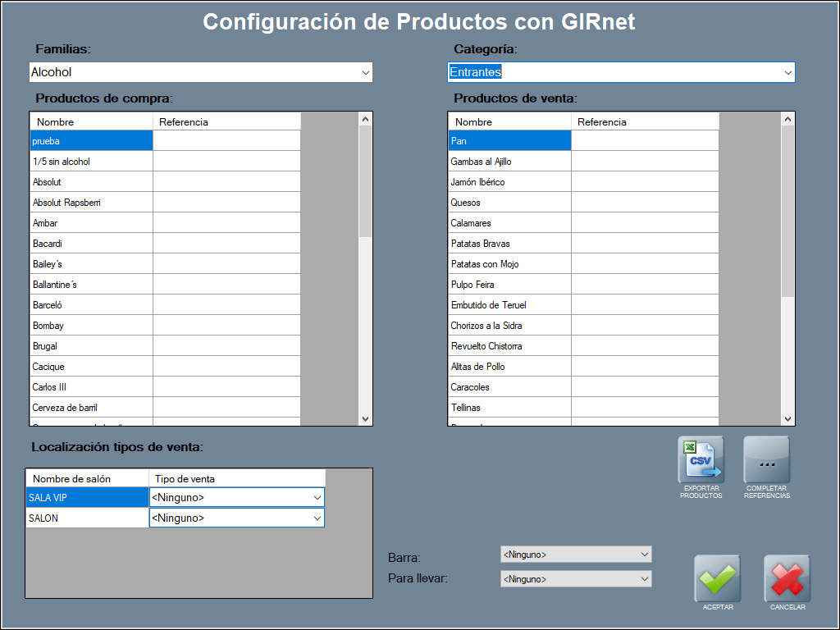Open the Para llevar dropdown
This screenshot has height=630, width=840.
(643, 579)
